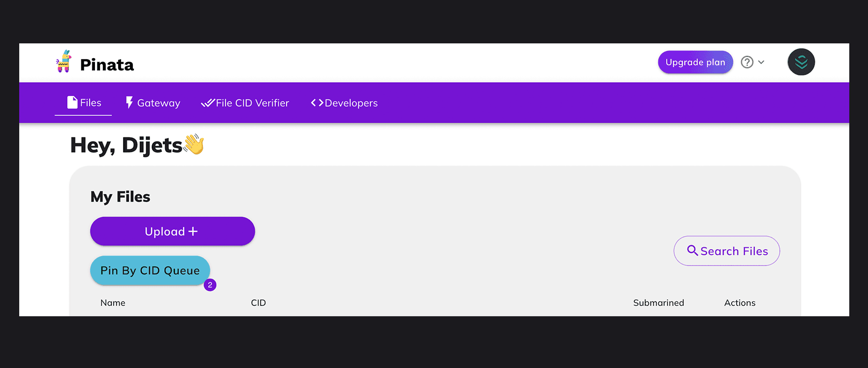Image resolution: width=868 pixels, height=368 pixels.
Task: Click the My Files heading
Action: [x=120, y=197]
